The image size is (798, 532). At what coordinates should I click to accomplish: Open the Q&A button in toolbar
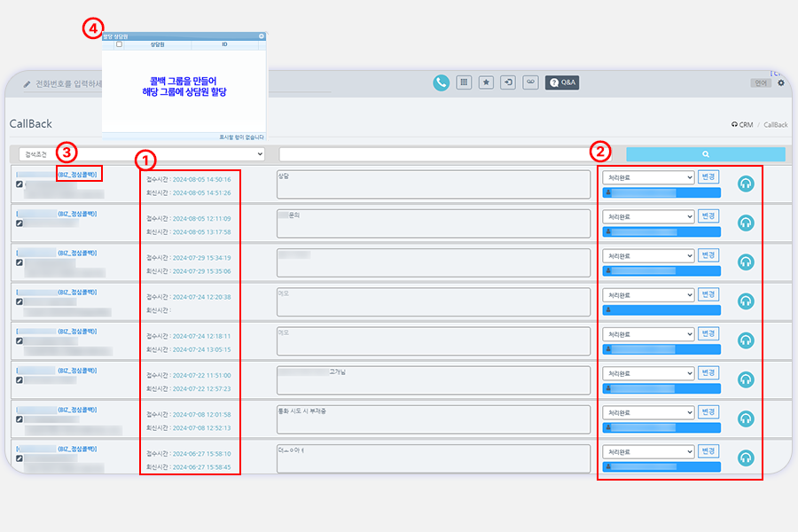pyautogui.click(x=561, y=82)
